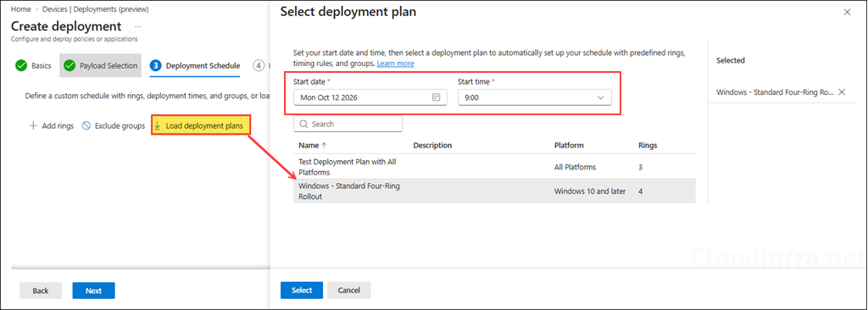
Task: Proceed with the Next button
Action: pyautogui.click(x=93, y=291)
